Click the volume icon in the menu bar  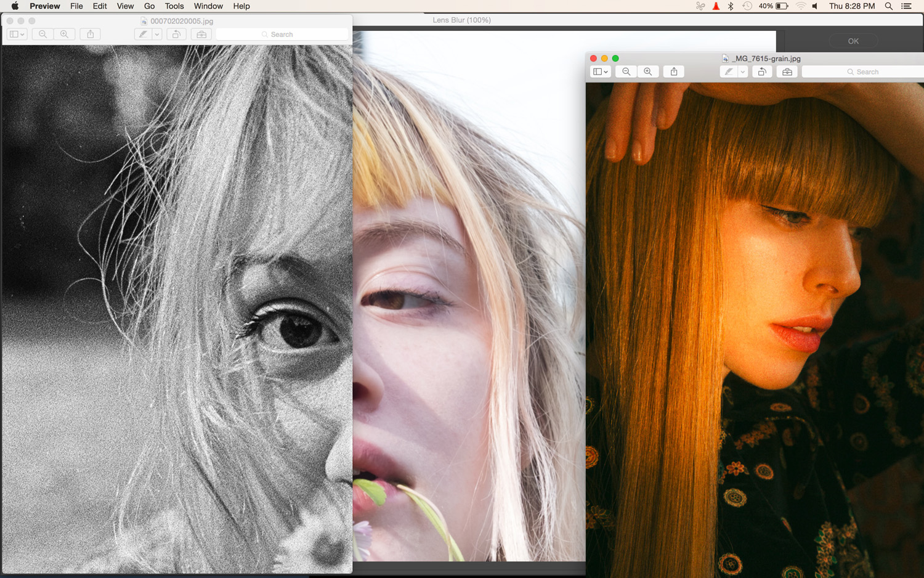[815, 6]
